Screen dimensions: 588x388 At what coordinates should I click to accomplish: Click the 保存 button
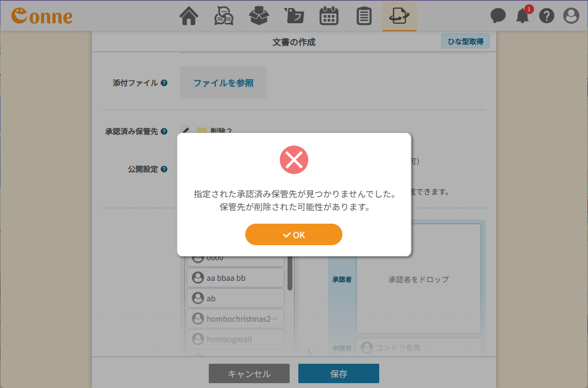[x=338, y=373]
